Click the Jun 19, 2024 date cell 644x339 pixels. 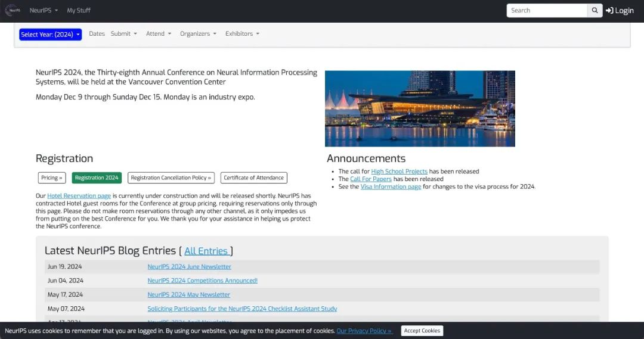(64, 267)
